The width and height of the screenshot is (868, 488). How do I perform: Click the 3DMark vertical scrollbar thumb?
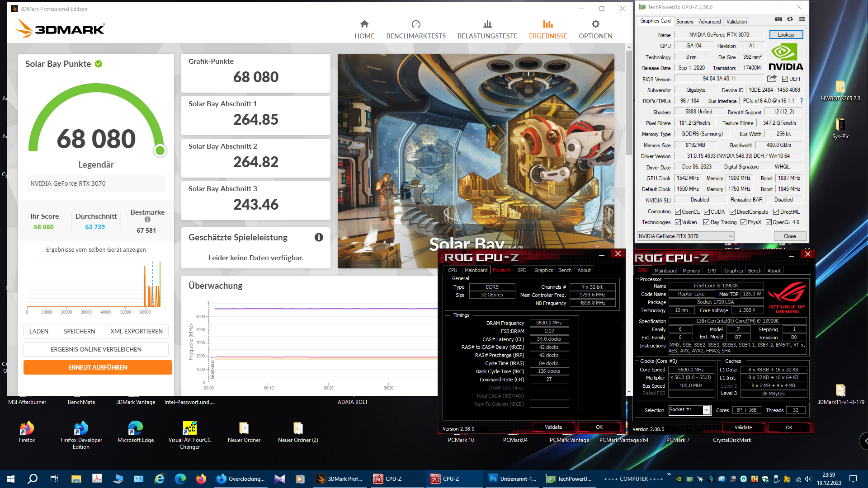point(629,102)
